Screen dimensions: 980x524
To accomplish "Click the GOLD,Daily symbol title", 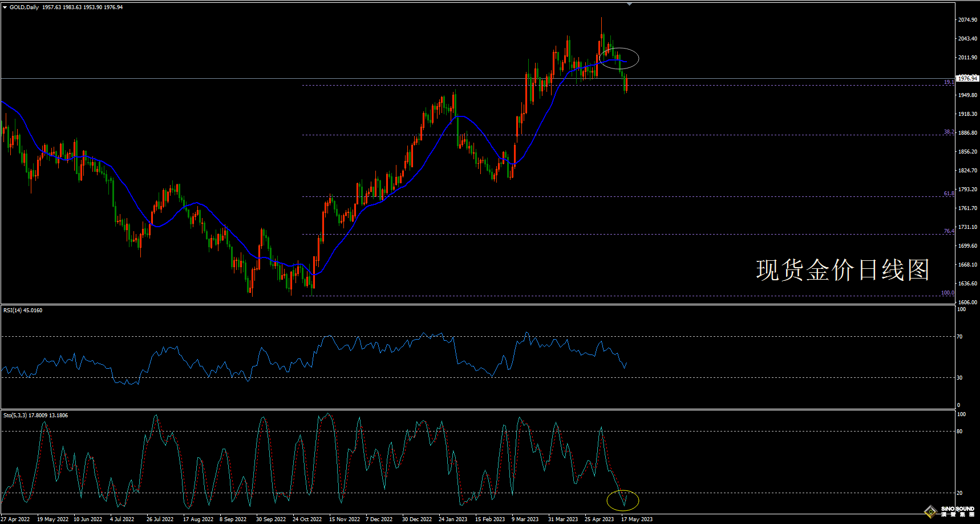I will click(24, 7).
